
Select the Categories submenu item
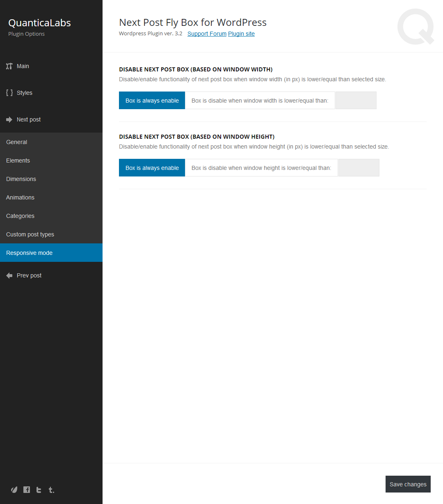click(x=51, y=216)
